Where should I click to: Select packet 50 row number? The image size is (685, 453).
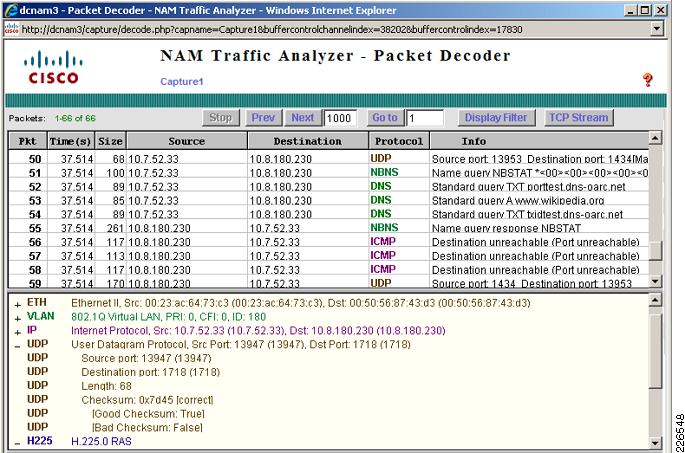click(35, 159)
